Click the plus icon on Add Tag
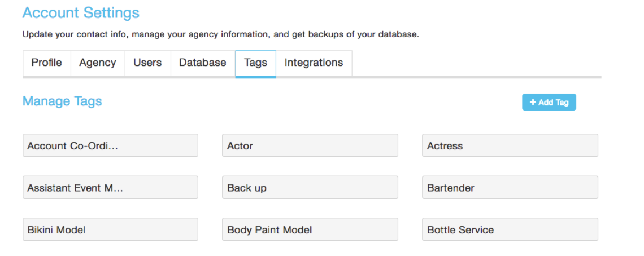The width and height of the screenshot is (644, 256). (533, 102)
